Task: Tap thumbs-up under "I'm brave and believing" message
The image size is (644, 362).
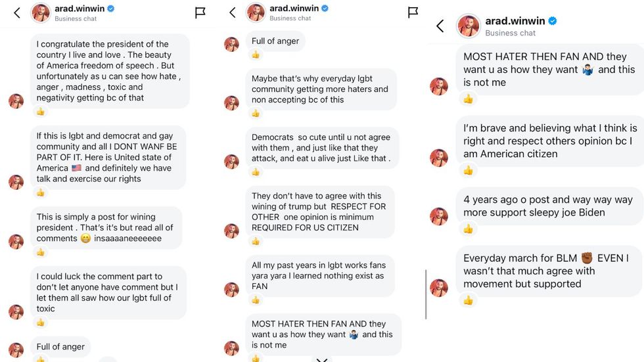Action: coord(468,170)
